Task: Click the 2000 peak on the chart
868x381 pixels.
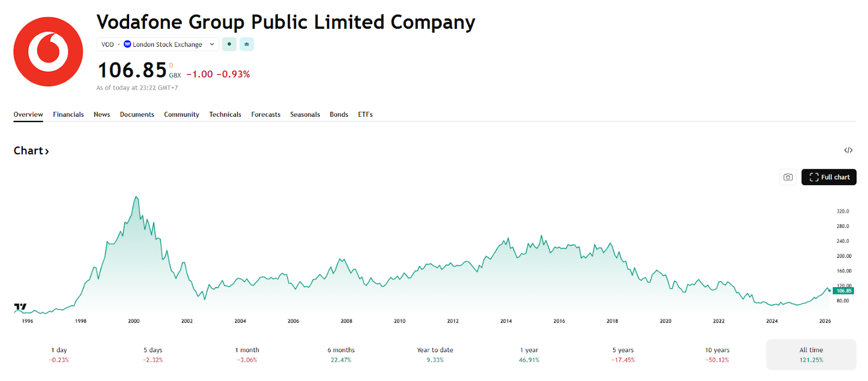Action: pos(136,197)
